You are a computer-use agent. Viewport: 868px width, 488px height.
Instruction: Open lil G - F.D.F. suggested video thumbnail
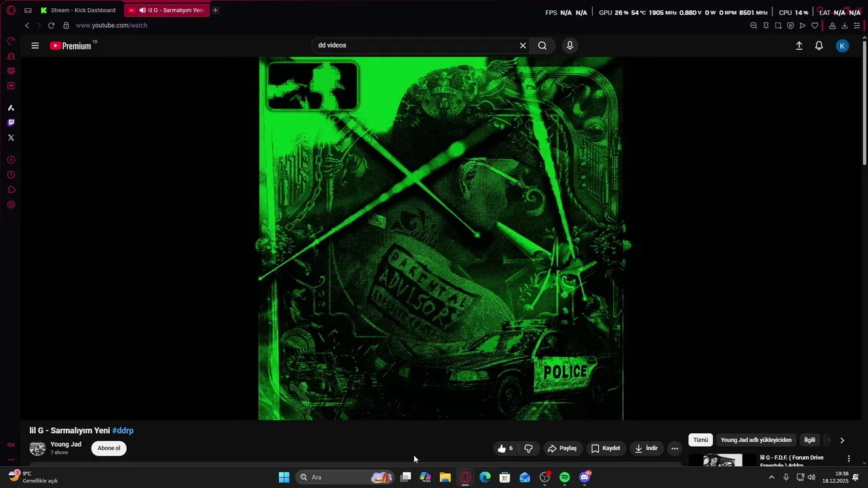tap(722, 460)
